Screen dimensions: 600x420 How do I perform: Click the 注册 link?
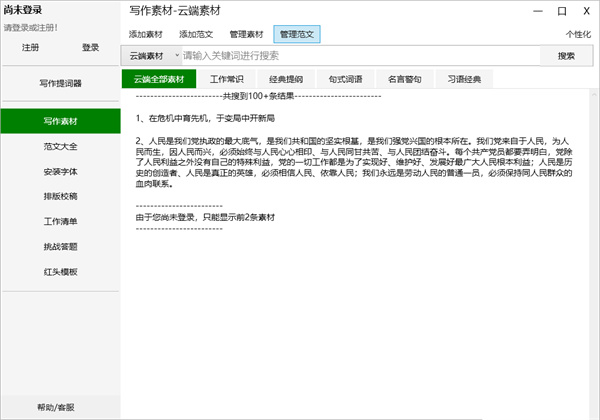(x=31, y=47)
